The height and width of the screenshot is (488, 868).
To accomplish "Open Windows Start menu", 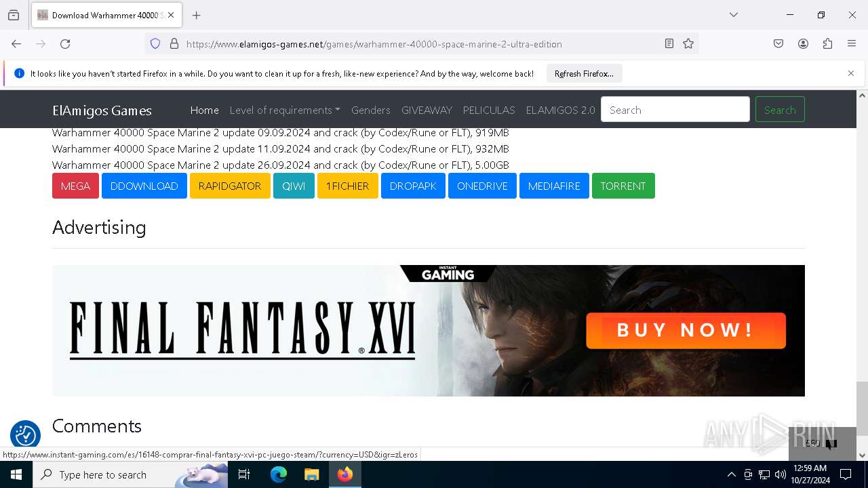I will click(16, 474).
